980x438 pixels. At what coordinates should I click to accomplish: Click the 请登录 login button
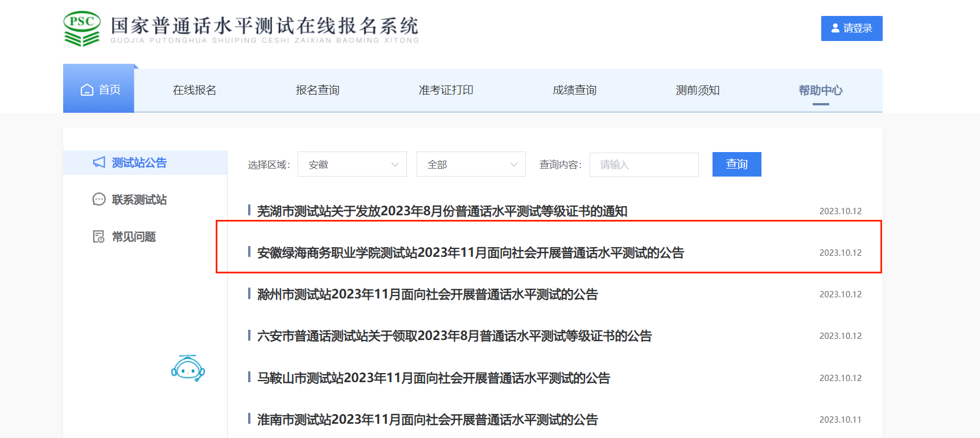(x=852, y=28)
